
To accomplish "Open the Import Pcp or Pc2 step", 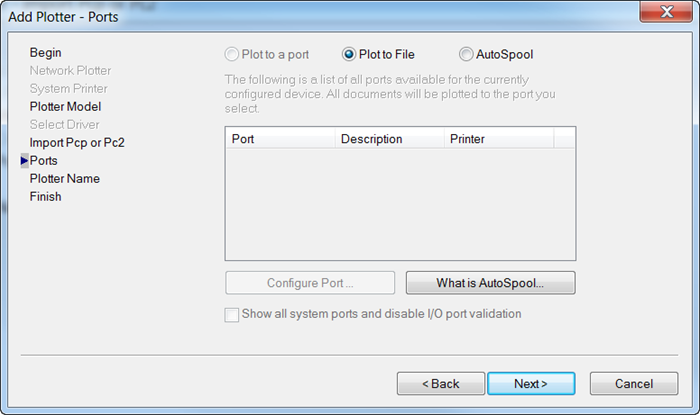I will [x=77, y=142].
